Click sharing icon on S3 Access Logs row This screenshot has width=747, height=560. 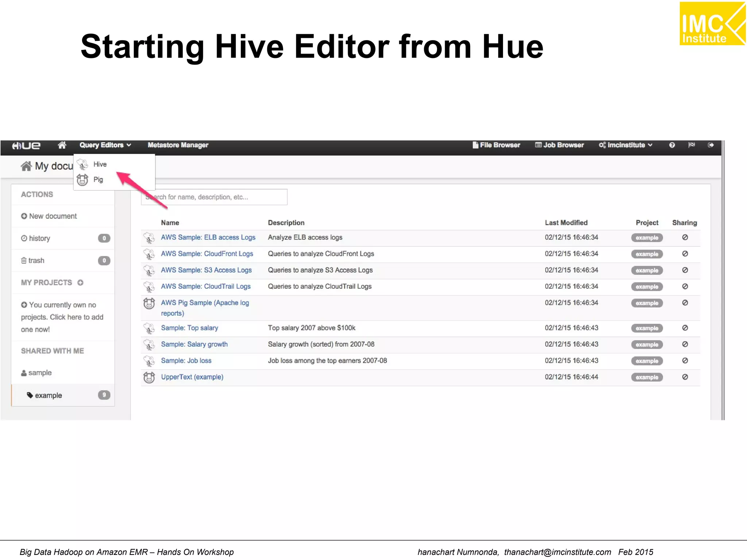pyautogui.click(x=685, y=270)
